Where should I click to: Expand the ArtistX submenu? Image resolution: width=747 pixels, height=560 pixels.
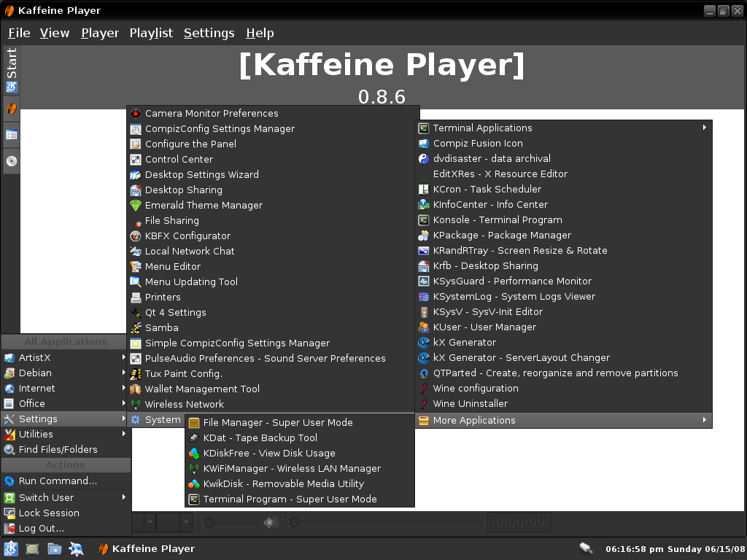(66, 357)
